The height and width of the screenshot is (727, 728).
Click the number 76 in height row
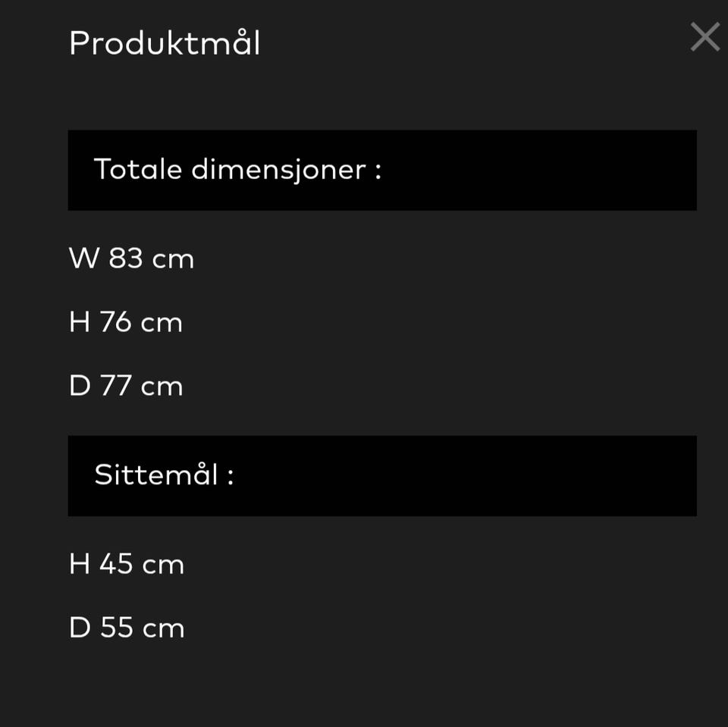coord(115,321)
